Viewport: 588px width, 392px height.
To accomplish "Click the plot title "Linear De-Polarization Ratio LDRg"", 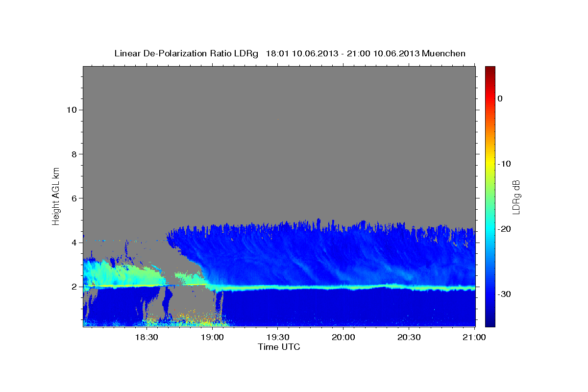I will pos(186,53).
